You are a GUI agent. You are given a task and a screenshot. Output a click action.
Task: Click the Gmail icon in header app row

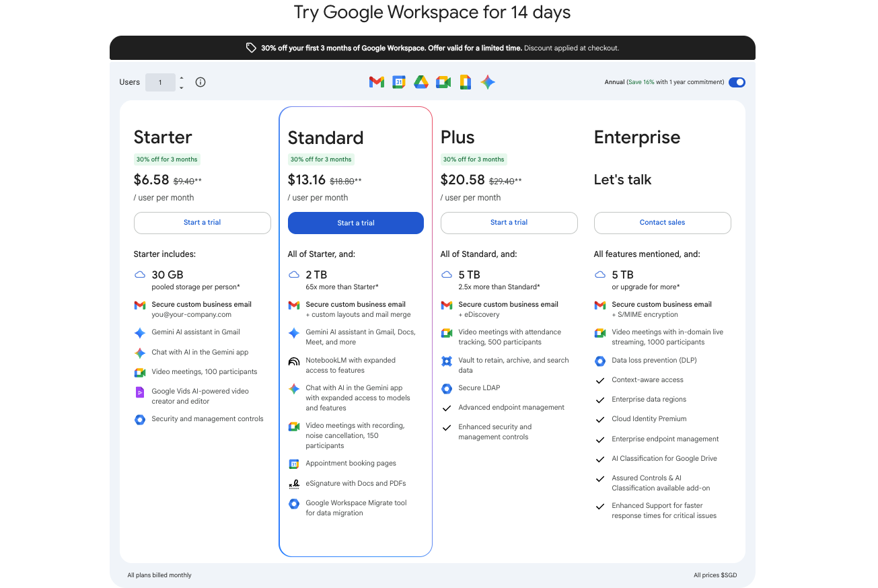(377, 82)
